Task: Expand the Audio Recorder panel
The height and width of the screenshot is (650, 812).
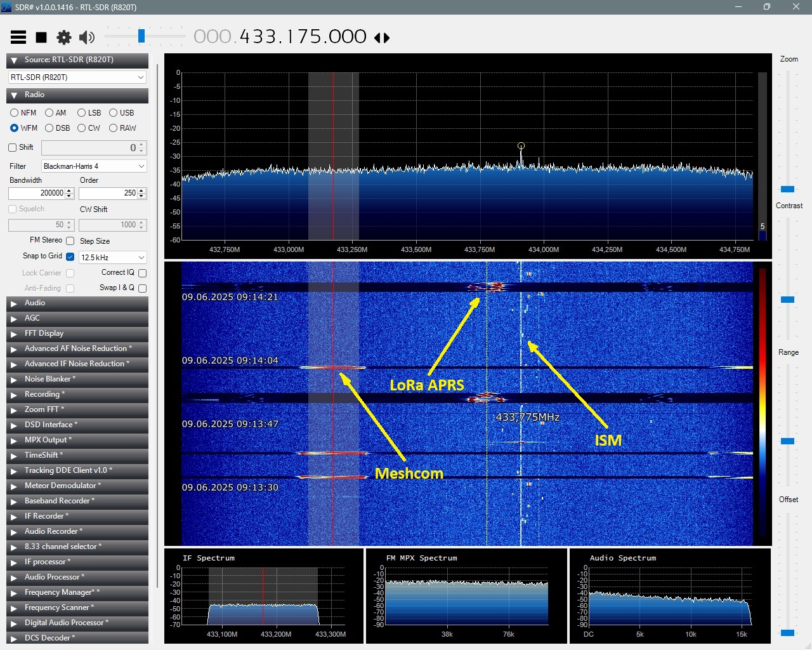Action: 77,532
